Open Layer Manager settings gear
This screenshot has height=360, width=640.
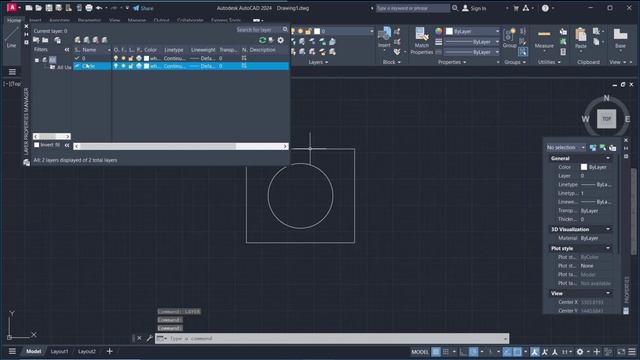pyautogui.click(x=280, y=40)
